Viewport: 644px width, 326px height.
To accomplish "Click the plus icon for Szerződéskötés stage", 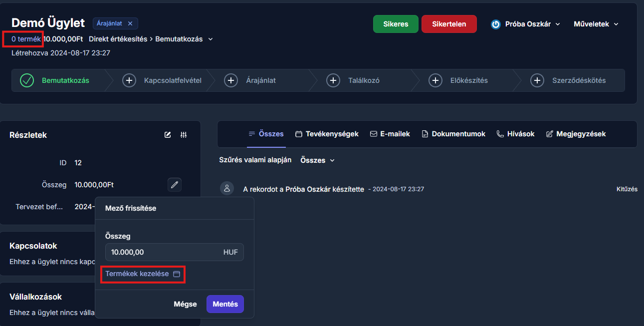I will [x=537, y=80].
